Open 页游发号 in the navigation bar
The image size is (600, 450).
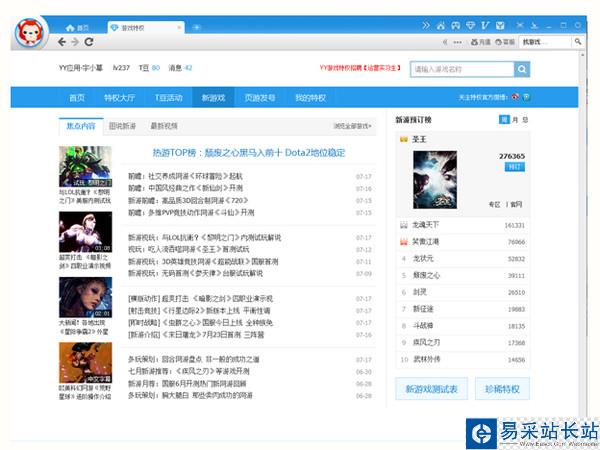(260, 98)
